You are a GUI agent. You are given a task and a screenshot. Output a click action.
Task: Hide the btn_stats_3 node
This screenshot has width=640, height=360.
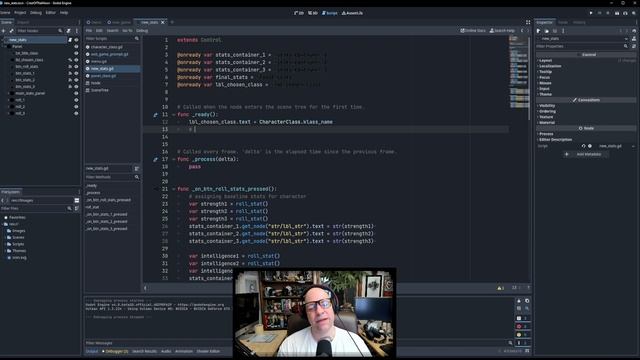tap(76, 87)
